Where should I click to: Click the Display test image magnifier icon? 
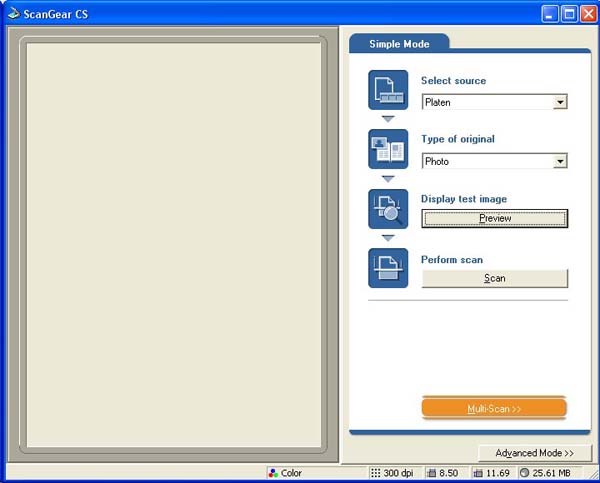[388, 209]
